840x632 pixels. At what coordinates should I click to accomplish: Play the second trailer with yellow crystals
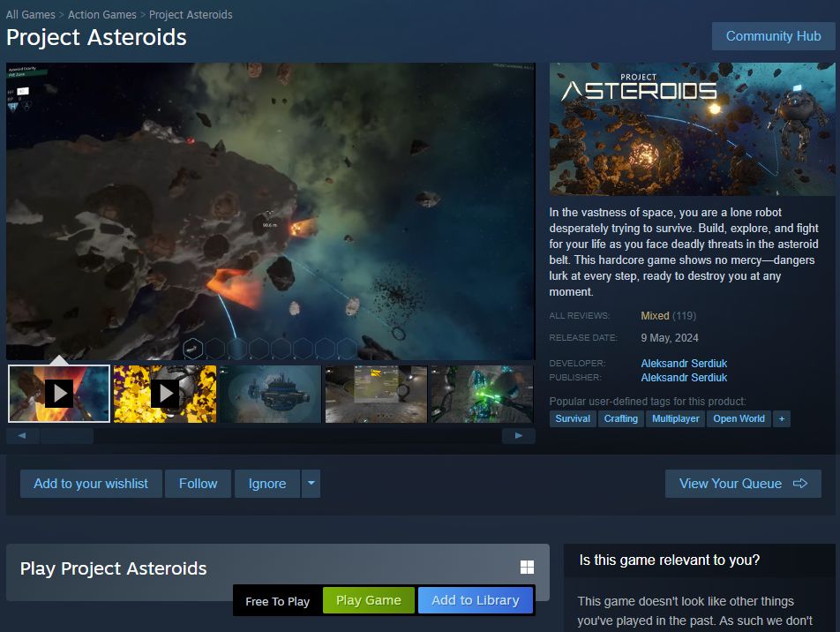click(x=165, y=394)
